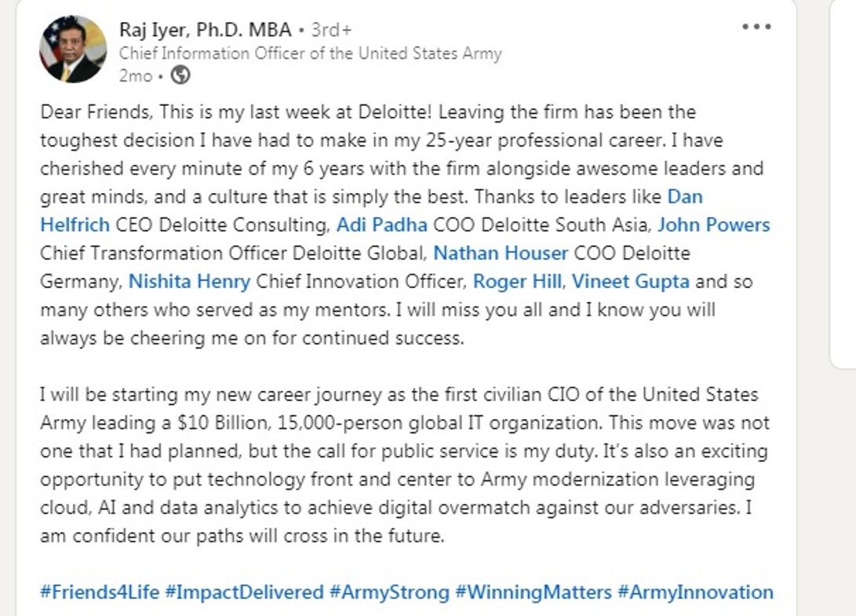
Task: Follow the #Friends4Life hashtag
Action: [x=100, y=592]
